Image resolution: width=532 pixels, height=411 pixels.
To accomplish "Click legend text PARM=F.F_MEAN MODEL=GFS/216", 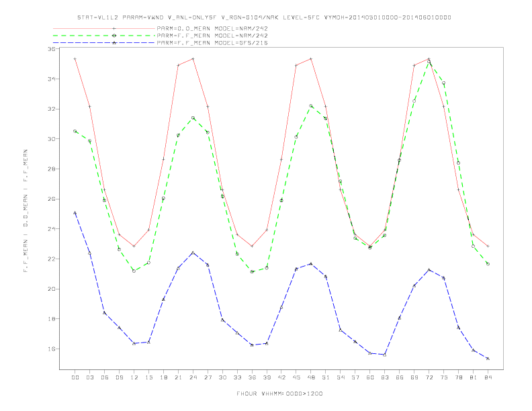I will (212, 43).
